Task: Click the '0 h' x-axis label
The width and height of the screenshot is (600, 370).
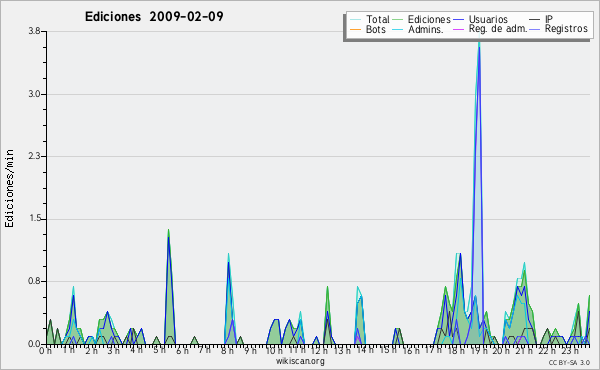Action: [46, 350]
